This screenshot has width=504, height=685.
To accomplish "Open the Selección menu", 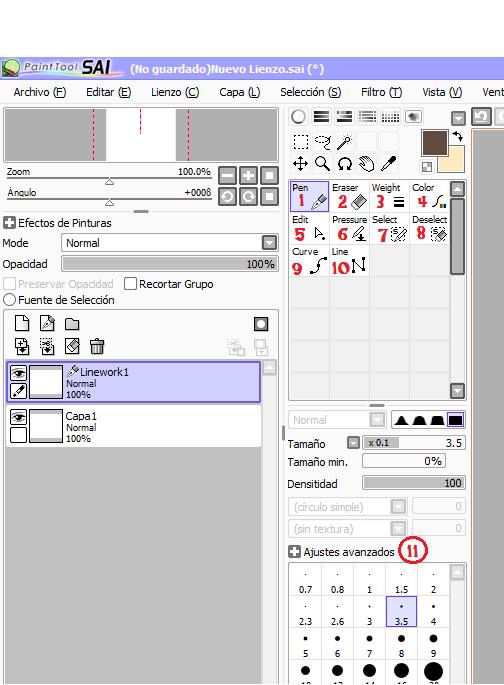I will point(311,92).
